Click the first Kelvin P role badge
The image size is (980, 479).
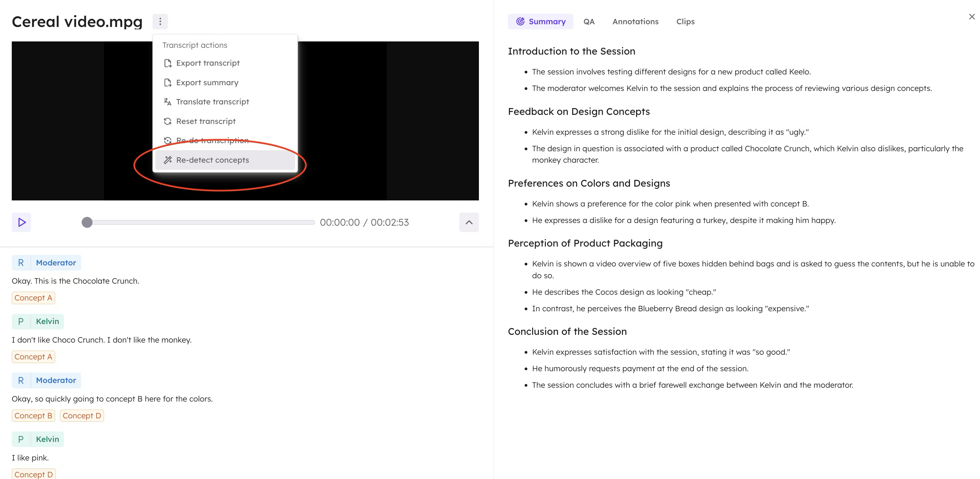click(21, 321)
